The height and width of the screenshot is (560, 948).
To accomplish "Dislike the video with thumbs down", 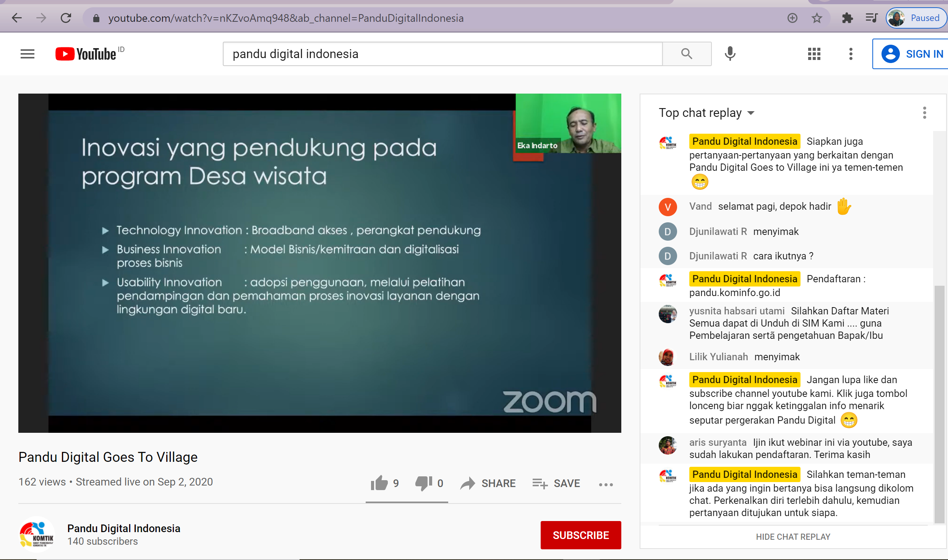I will click(x=424, y=483).
